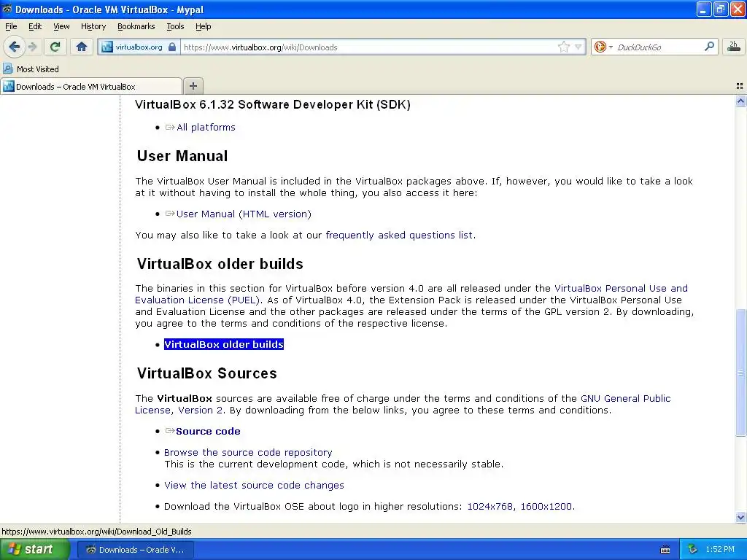Open the View menu
This screenshot has height=560, width=747.
tap(61, 26)
